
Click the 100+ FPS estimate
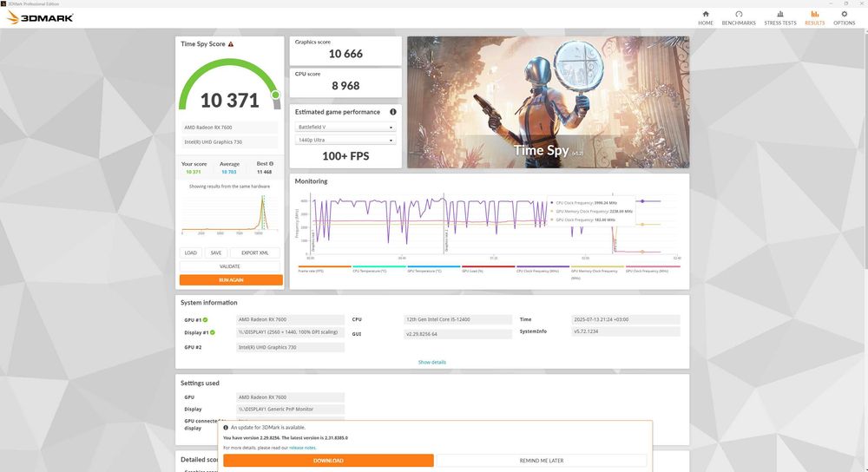click(x=345, y=156)
